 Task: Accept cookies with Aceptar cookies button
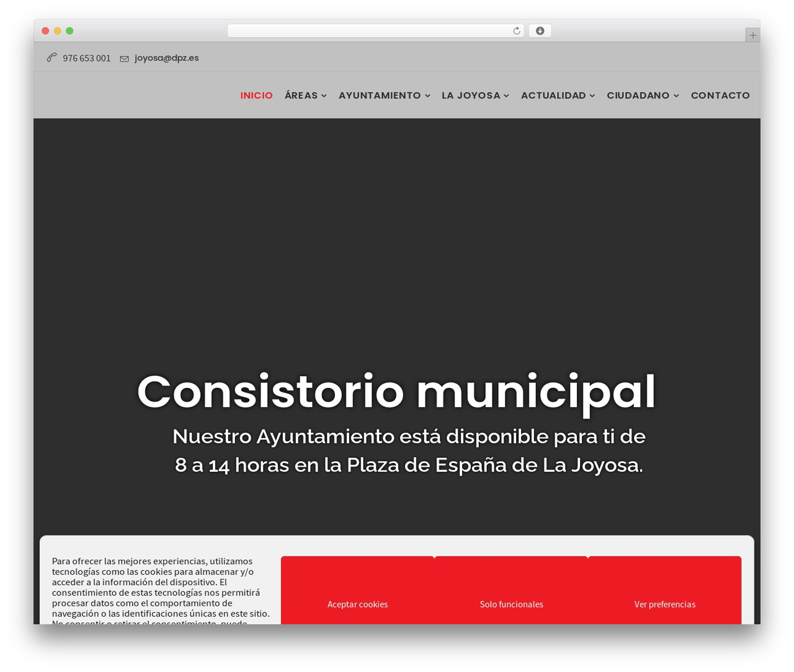358,590
